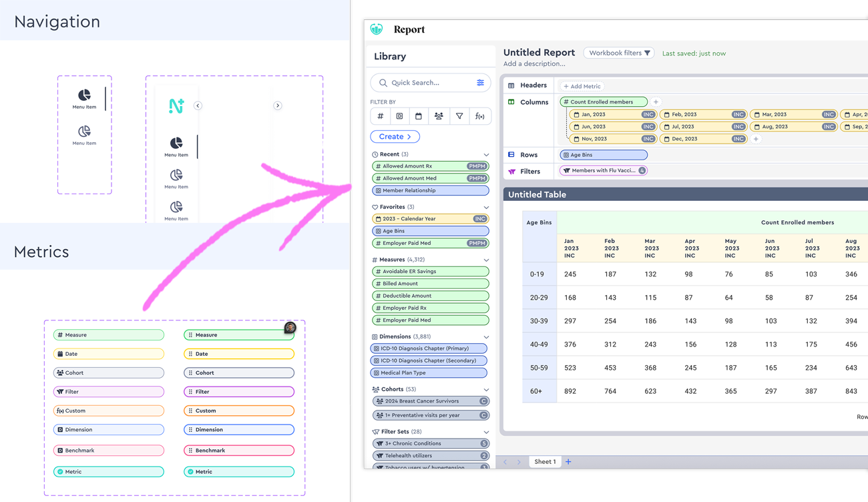Viewport: 868px width, 502px height.
Task: Click the navigation collapse left arrow circle
Action: coord(198,105)
